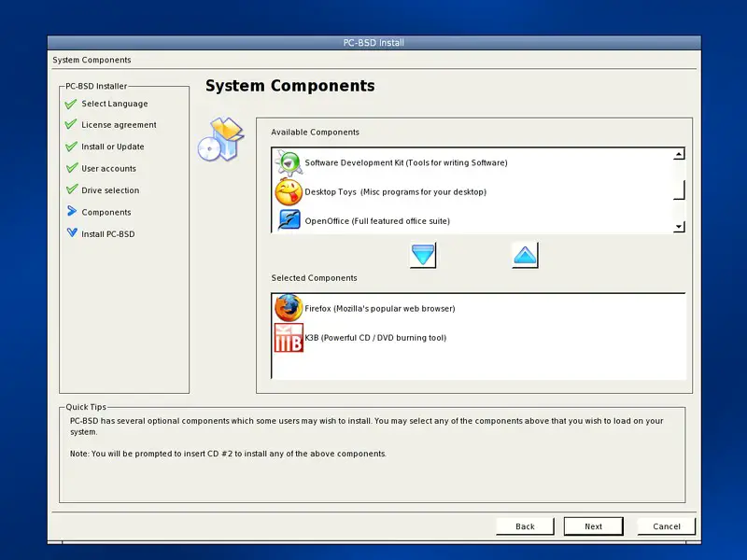Add component with blue down arrow button
The image size is (747, 560).
tap(423, 255)
